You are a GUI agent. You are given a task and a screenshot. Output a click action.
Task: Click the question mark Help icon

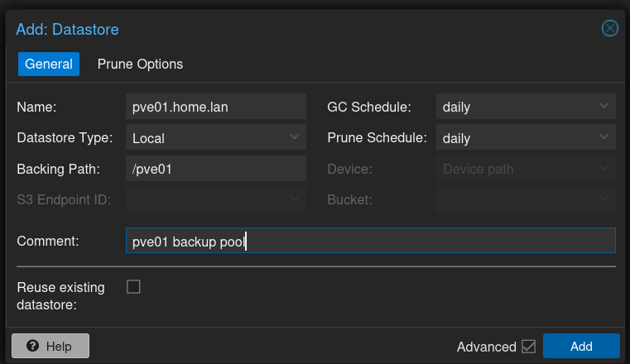pos(33,346)
